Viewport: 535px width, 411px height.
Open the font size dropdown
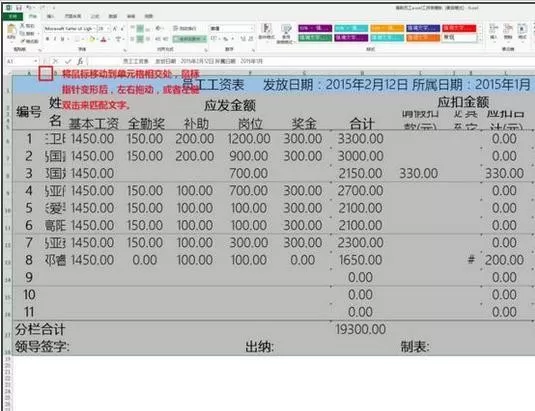click(108, 29)
